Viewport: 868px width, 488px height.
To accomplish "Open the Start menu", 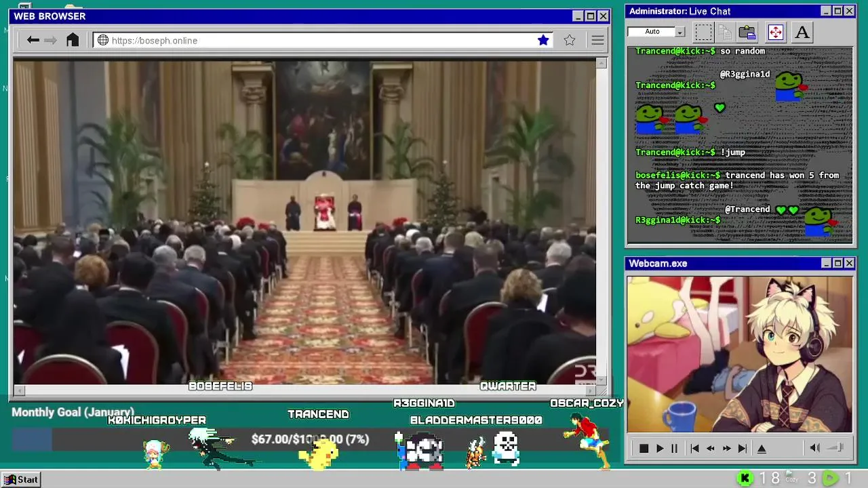I will [21, 479].
